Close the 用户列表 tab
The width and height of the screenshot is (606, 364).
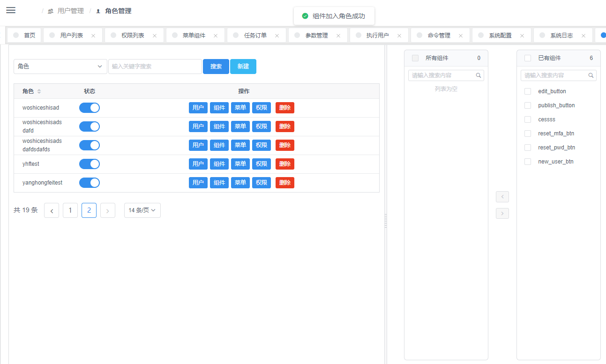coord(93,36)
